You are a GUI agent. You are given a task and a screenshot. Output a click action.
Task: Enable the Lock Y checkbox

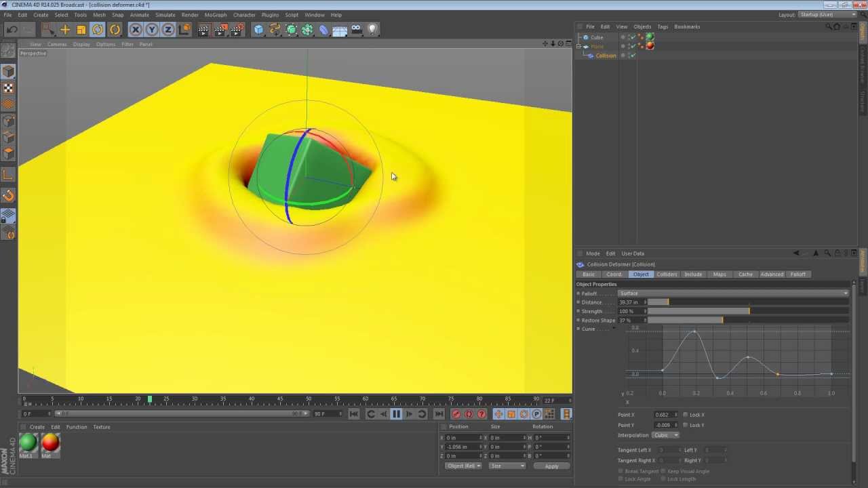(685, 425)
